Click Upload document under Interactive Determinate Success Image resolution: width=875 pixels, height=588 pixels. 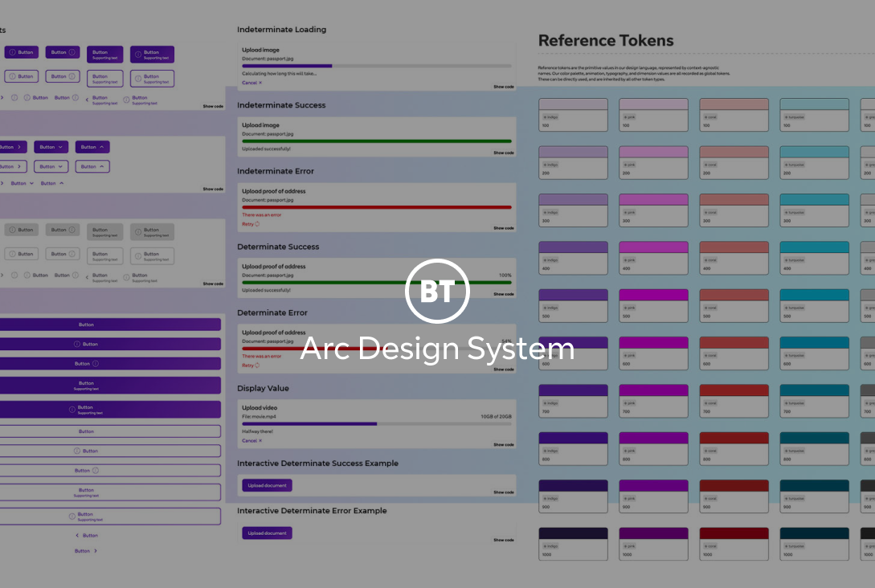point(267,485)
